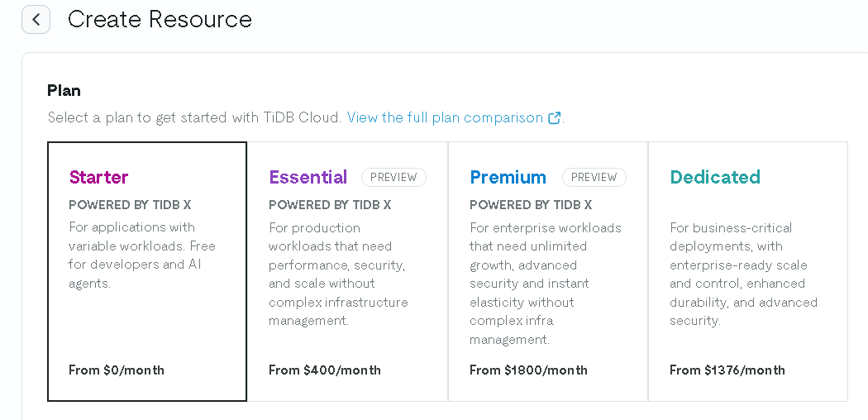Click the From $1800/month price label

coord(528,370)
